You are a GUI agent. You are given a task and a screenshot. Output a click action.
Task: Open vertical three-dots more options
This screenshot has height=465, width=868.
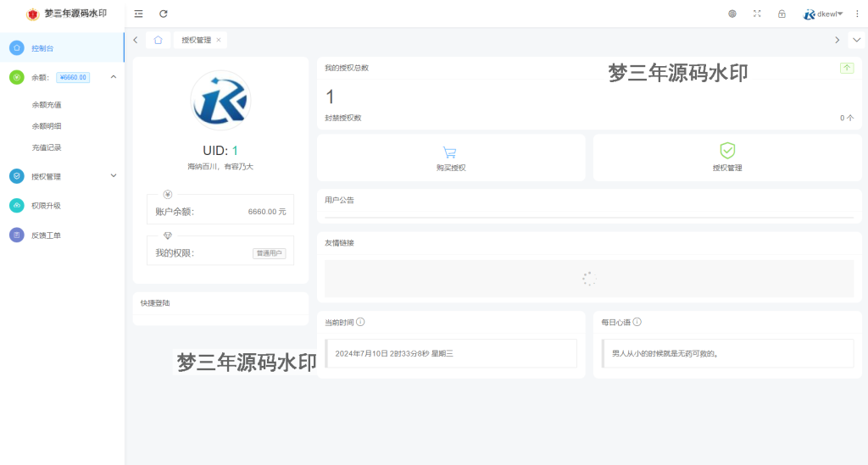click(x=857, y=14)
